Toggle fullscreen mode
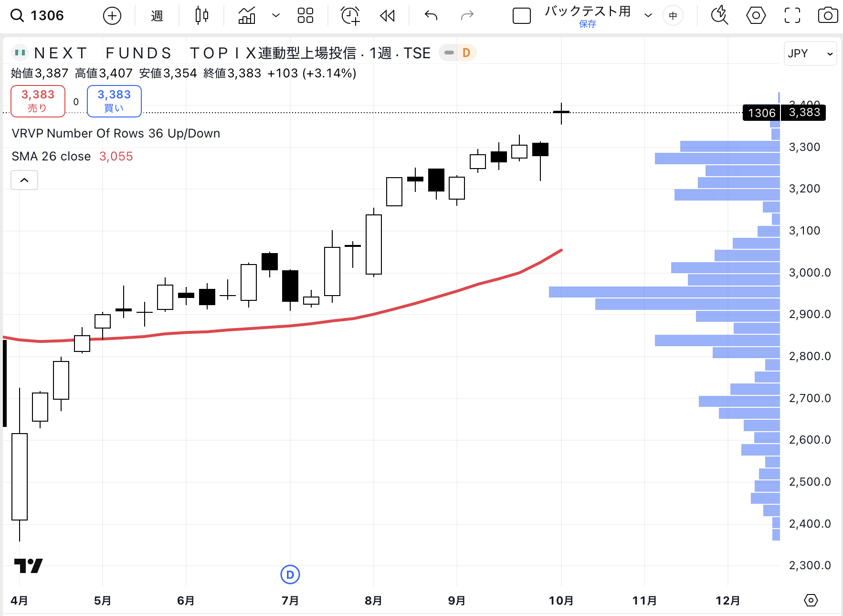Viewport: 843px width, 616px height. click(x=792, y=16)
